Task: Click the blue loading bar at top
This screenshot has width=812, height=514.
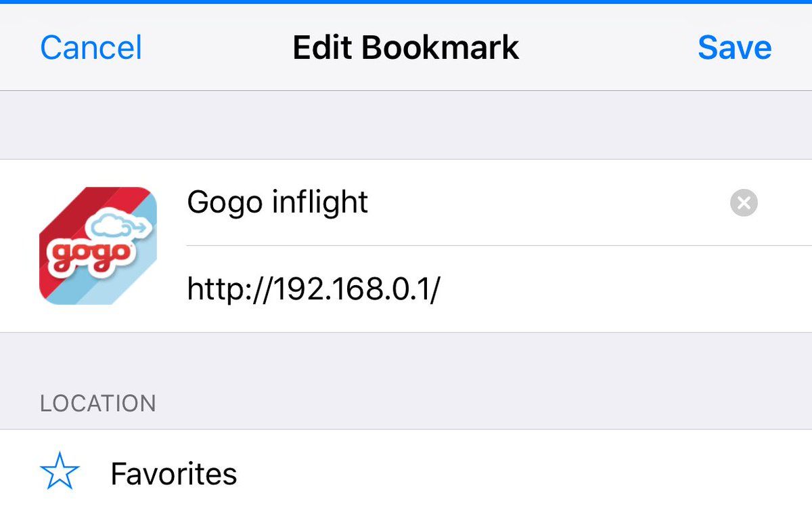Action: 406,2
